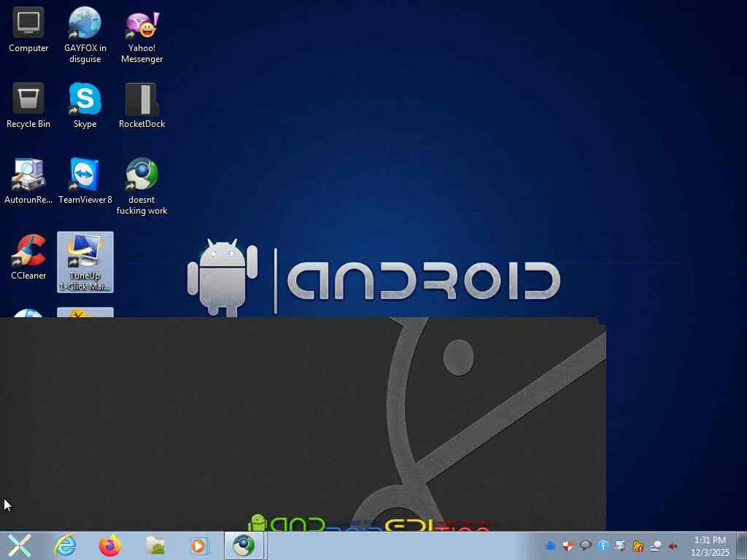This screenshot has width=747, height=560.
Task: Launch Internet Explorer from the taskbar
Action: (x=65, y=545)
